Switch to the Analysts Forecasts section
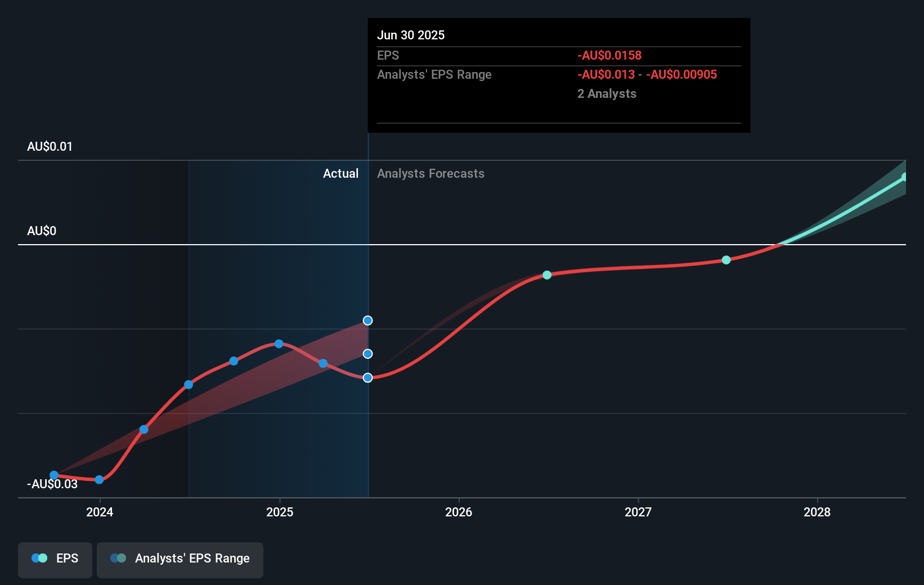Image resolution: width=924 pixels, height=585 pixels. pos(430,173)
